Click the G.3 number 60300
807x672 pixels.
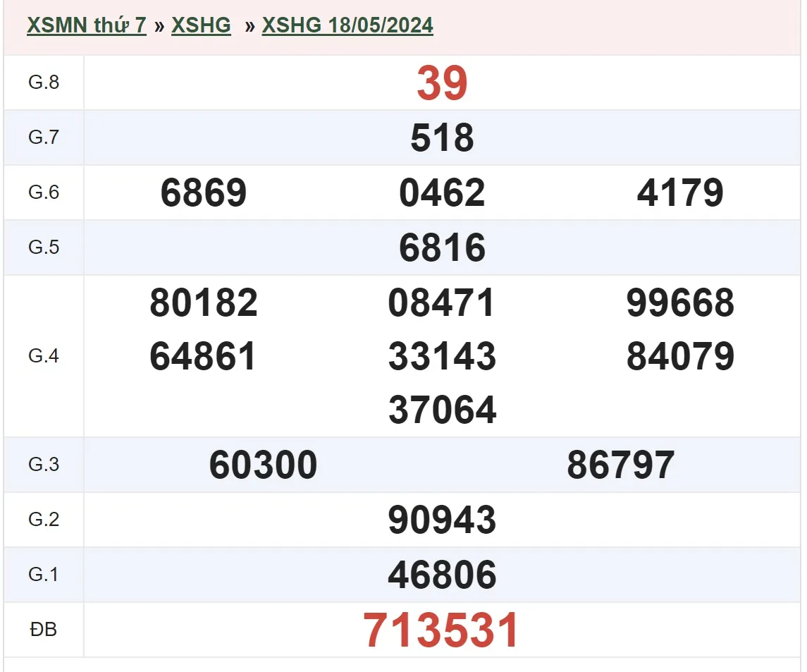(263, 465)
